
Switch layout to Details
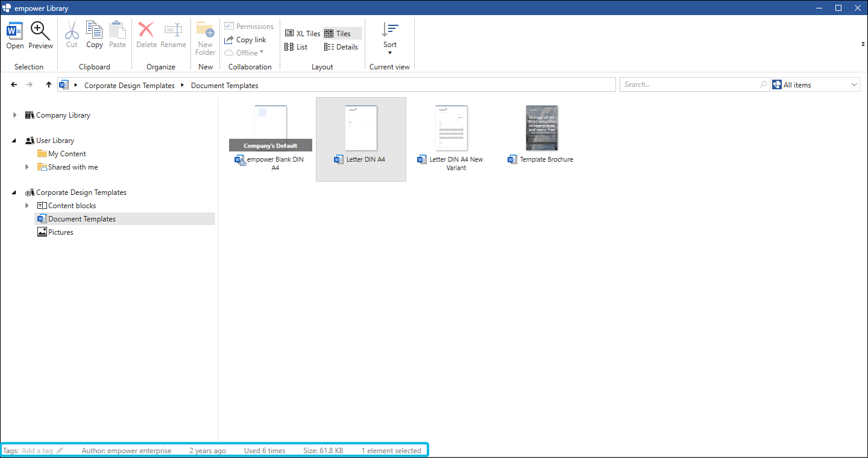click(341, 47)
